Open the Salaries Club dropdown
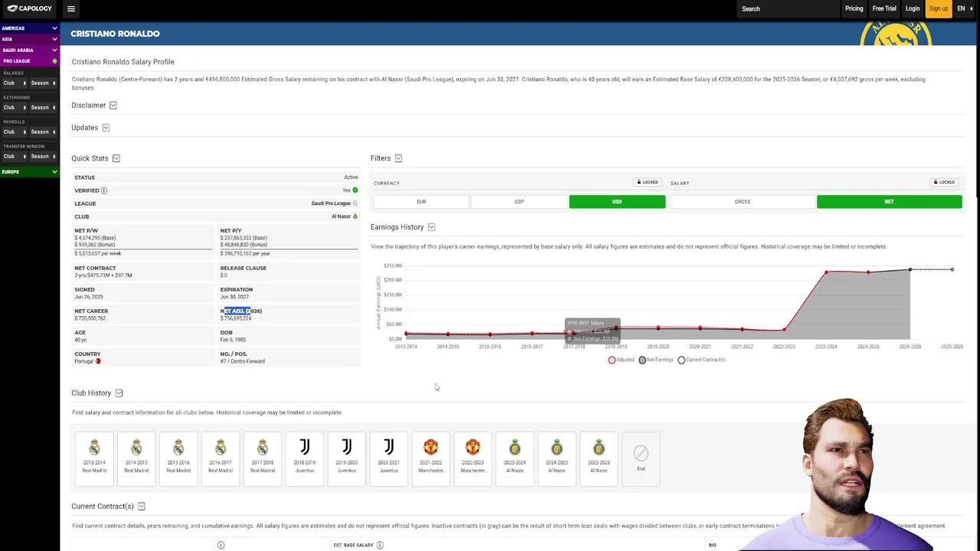This screenshot has width=980, height=551. coord(15,83)
